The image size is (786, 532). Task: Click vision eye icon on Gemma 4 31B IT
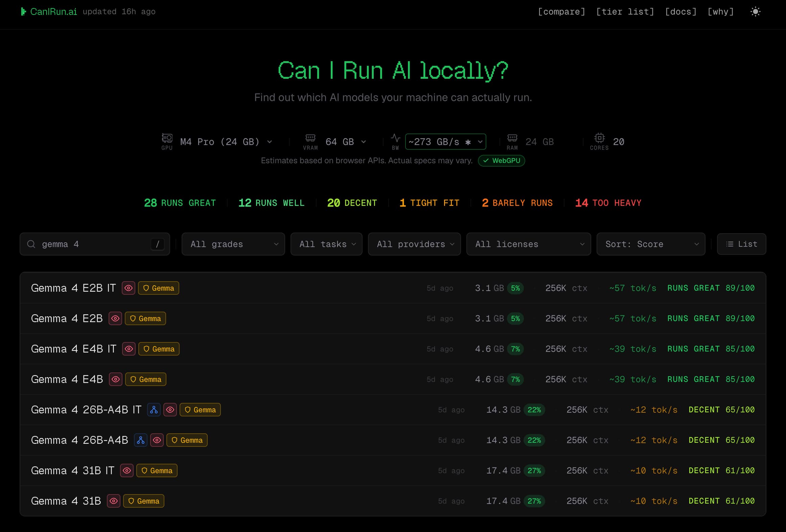127,470
